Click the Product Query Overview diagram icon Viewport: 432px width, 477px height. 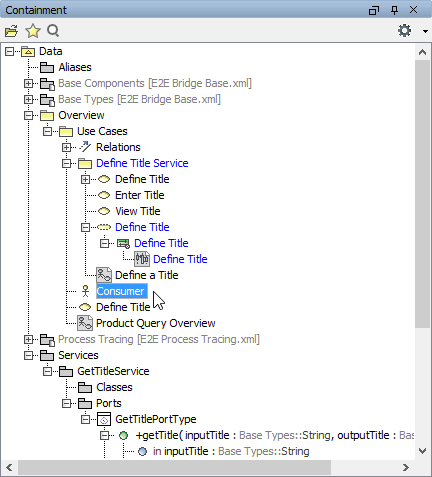[85, 323]
